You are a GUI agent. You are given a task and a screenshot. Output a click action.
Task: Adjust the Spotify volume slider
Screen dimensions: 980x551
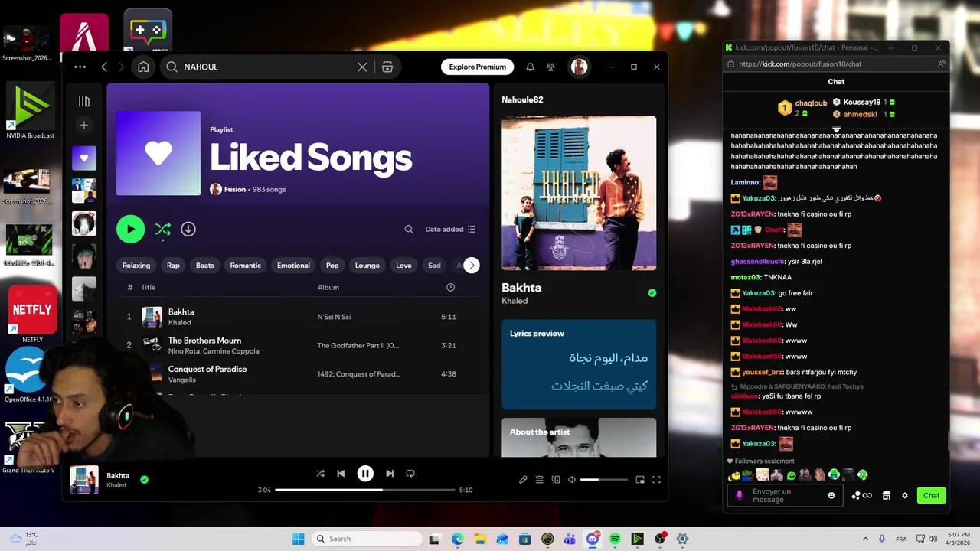tap(603, 480)
